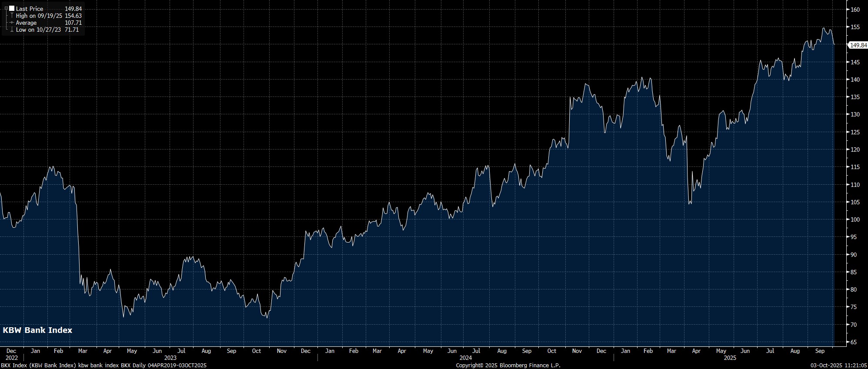
Task: Click the Bloomberg Finance L.P. copyright notice
Action: (508, 366)
